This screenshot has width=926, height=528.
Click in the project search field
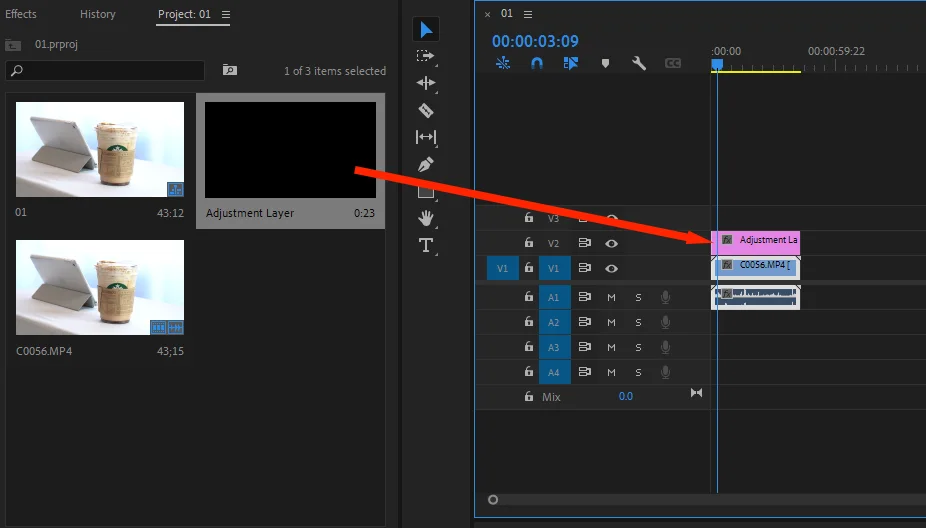click(105, 70)
